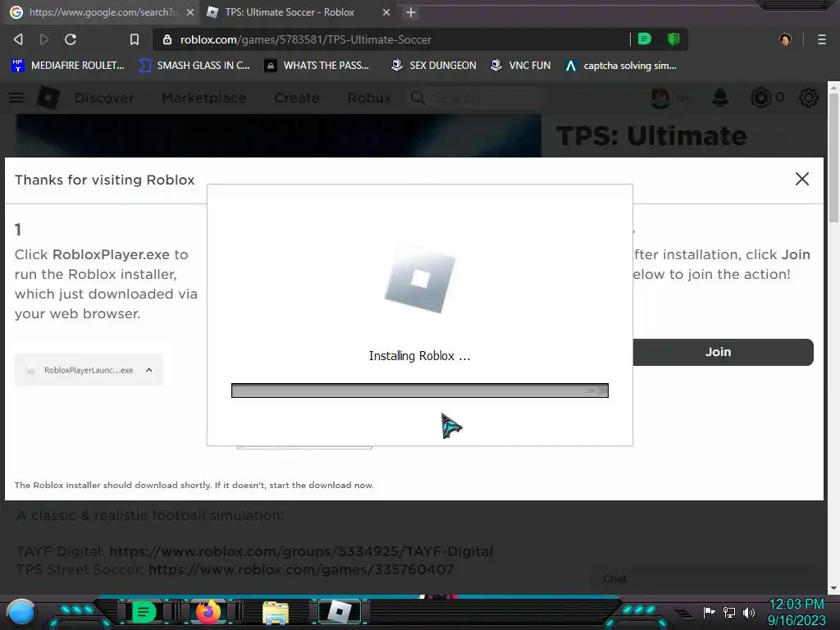
Task: Click the Installing Roblox progress bar
Action: point(419,390)
